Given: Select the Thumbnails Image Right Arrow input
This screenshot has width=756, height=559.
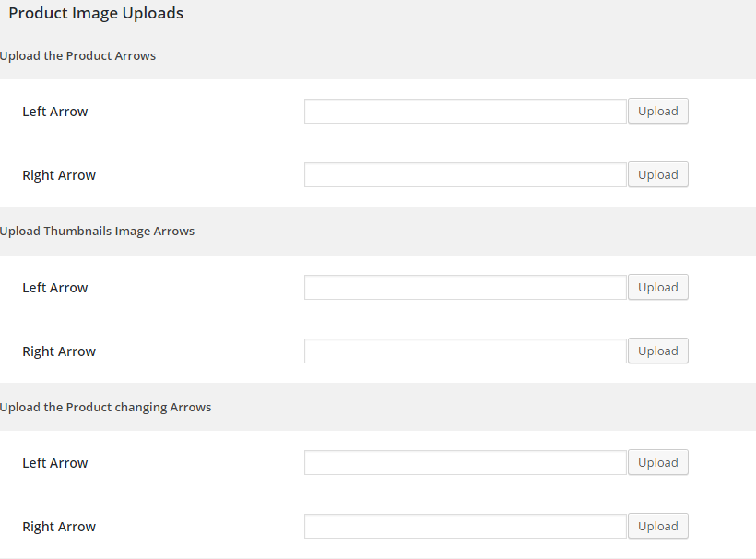Looking at the screenshot, I should click(466, 351).
